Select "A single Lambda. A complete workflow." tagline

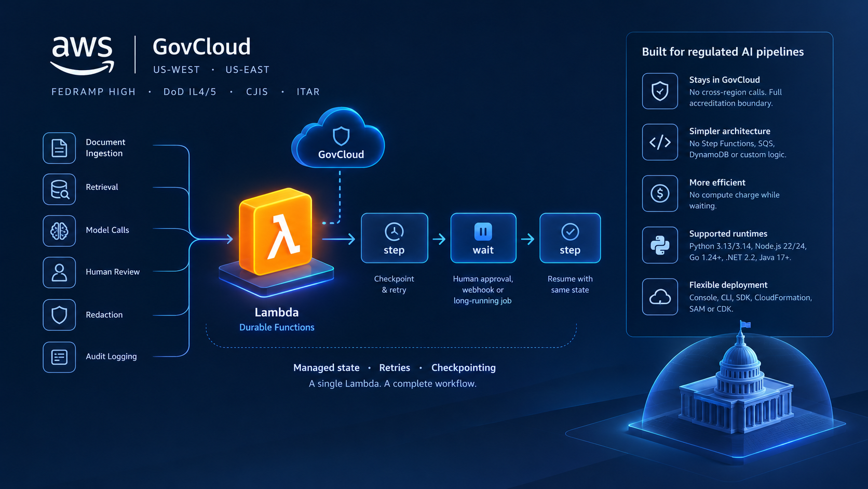point(392,384)
